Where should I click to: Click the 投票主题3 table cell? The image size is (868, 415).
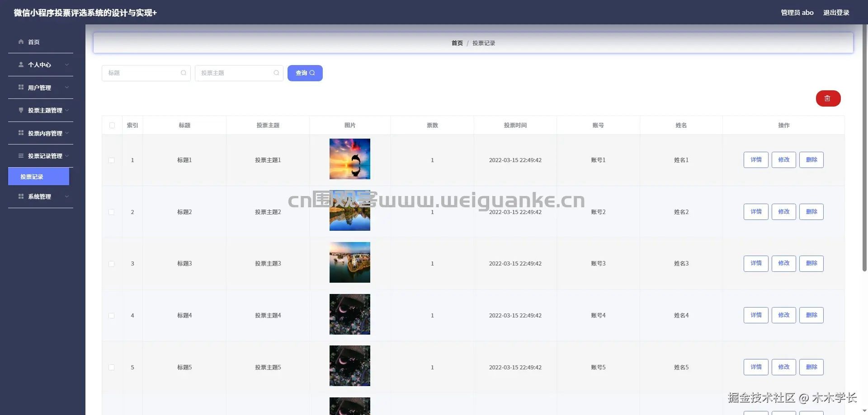[x=268, y=263]
